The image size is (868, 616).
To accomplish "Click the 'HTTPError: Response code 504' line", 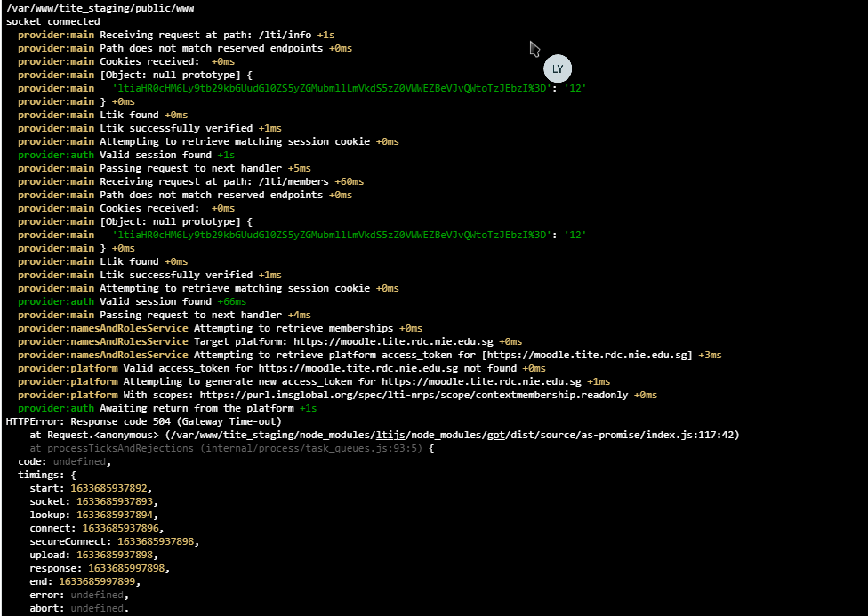I will (144, 421).
